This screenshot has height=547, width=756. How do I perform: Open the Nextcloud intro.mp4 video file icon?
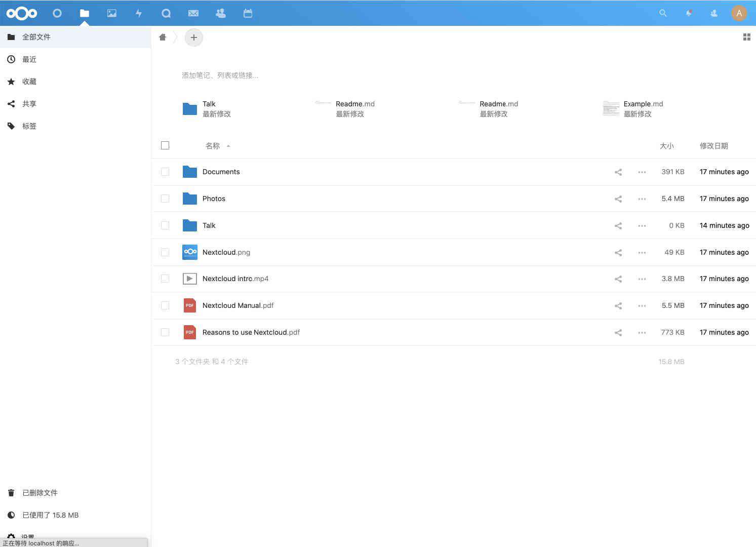click(x=190, y=279)
